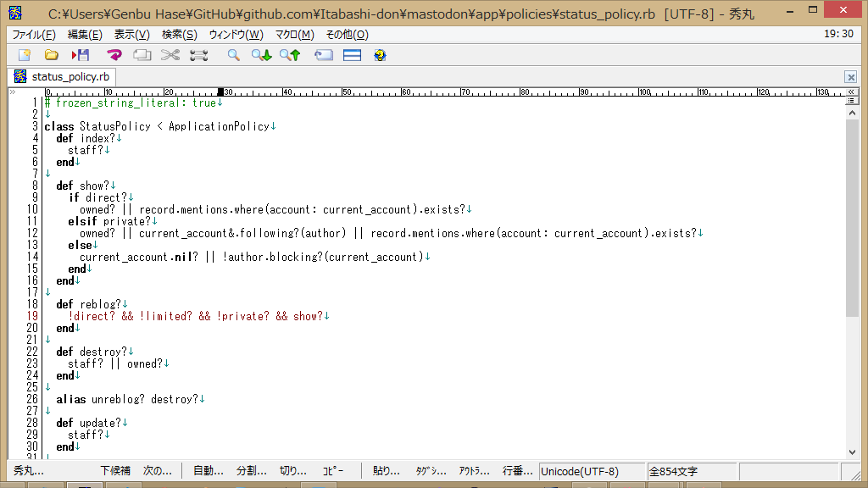Click the magnifying glass Find icon
Viewport: 868px width, 488px height.
(233, 55)
